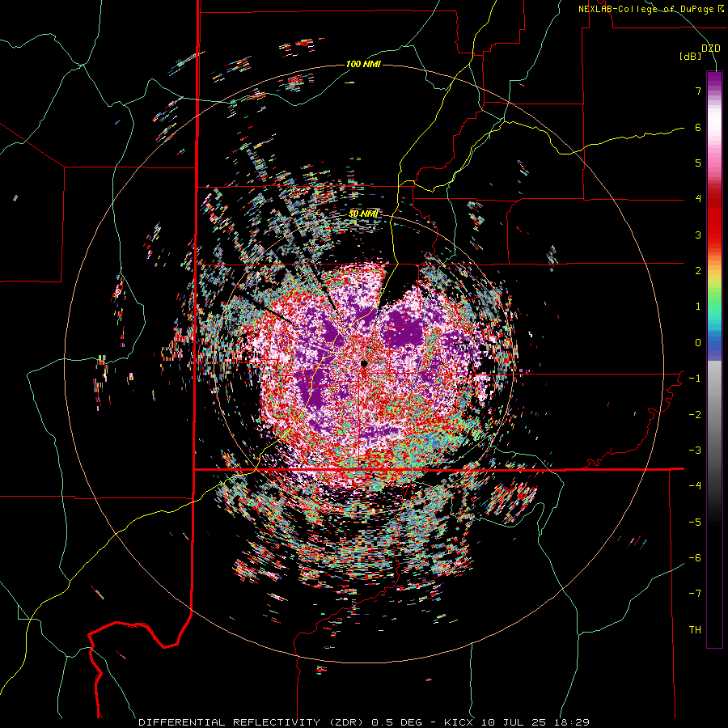Click the TH label on the scale
The height and width of the screenshot is (728, 728).
pyautogui.click(x=695, y=630)
